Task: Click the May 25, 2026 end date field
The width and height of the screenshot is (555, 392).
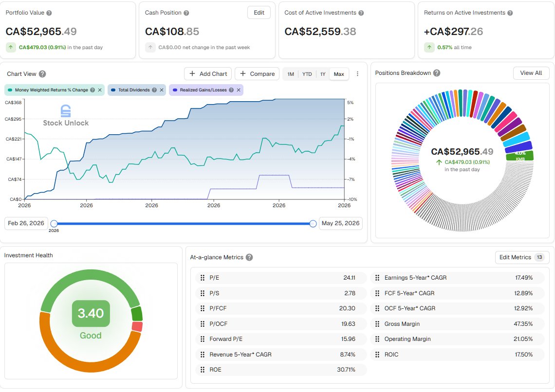Action: pyautogui.click(x=340, y=223)
